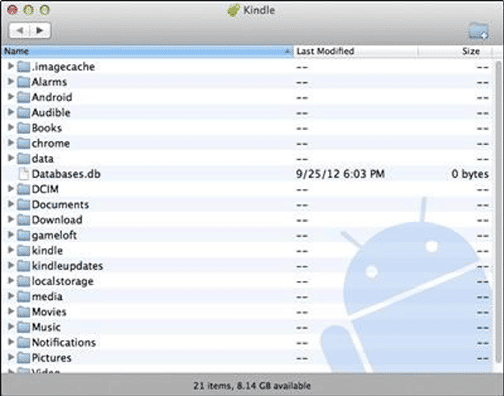Expand the kindle folder triangle
Image resolution: width=504 pixels, height=396 pixels.
(x=11, y=250)
